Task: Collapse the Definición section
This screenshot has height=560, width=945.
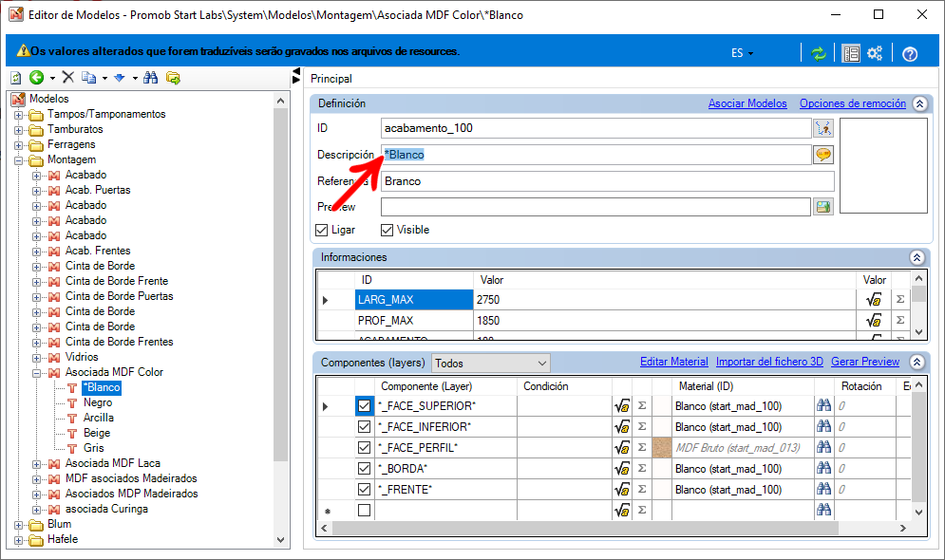Action: click(919, 103)
